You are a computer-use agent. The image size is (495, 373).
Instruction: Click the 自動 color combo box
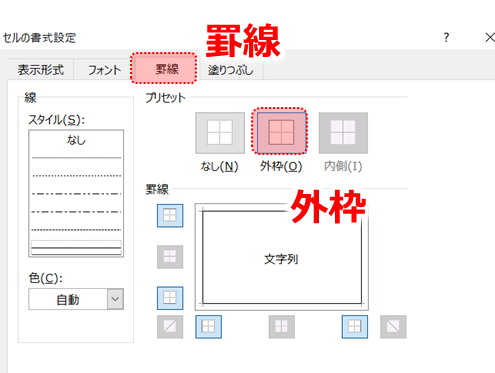[x=76, y=299]
